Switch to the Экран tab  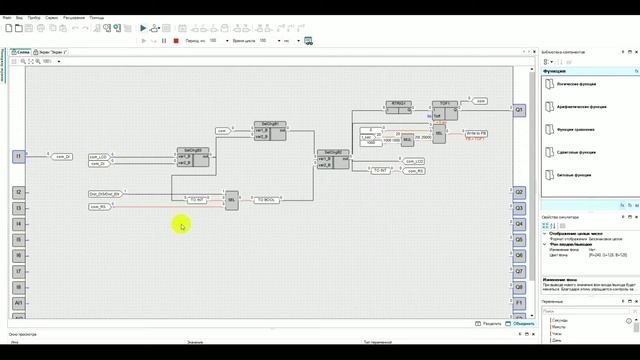51,52
